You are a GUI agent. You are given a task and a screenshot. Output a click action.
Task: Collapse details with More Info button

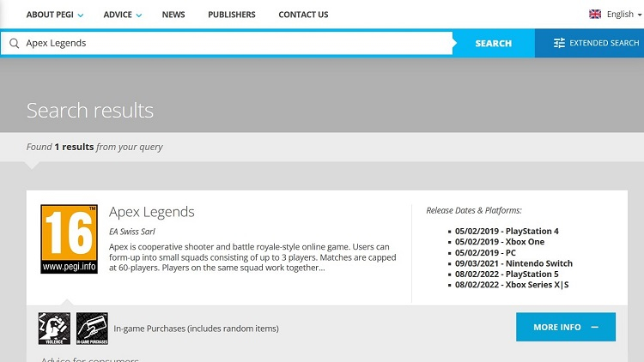pos(565,327)
